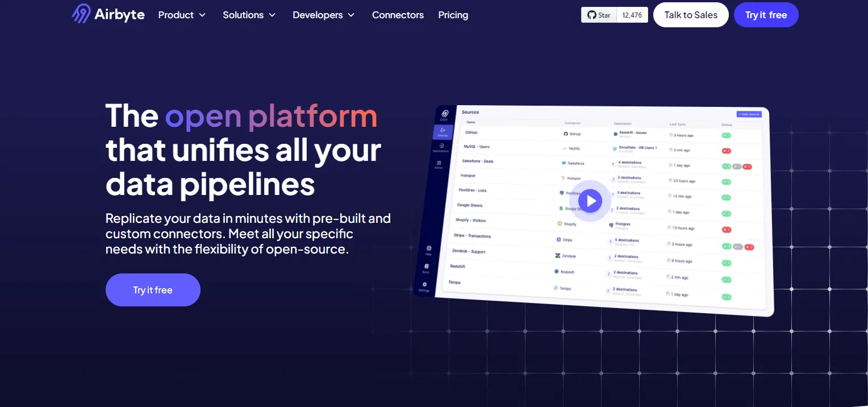Click the 13 hours ago last sync value
Screen dimensions: 868x407
683,228
